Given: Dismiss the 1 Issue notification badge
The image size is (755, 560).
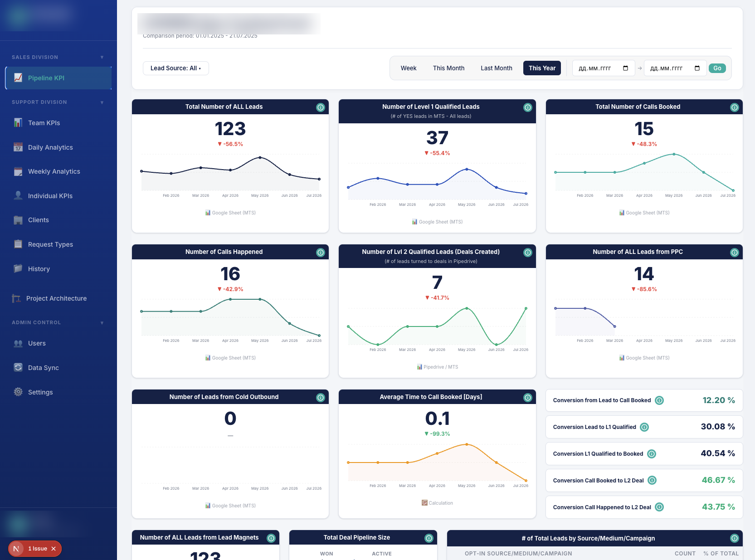Looking at the screenshot, I should 54,549.
